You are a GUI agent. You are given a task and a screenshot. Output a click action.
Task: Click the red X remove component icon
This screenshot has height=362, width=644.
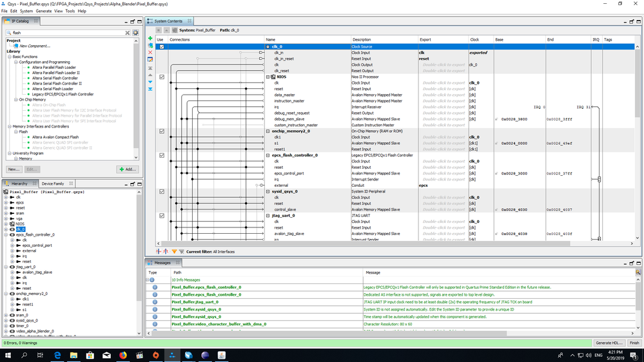point(150,53)
